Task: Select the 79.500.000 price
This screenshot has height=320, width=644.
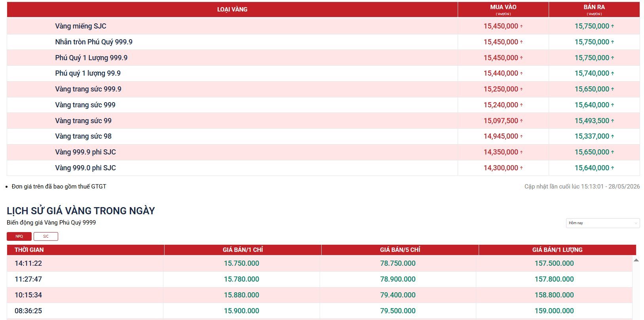Action: coord(398,311)
